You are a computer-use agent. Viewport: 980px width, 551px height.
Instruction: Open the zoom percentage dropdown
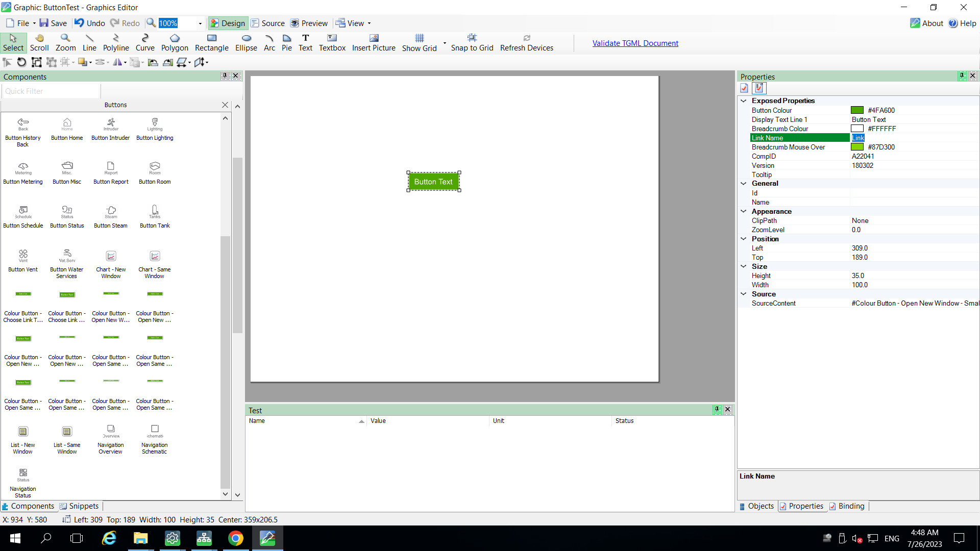(199, 23)
